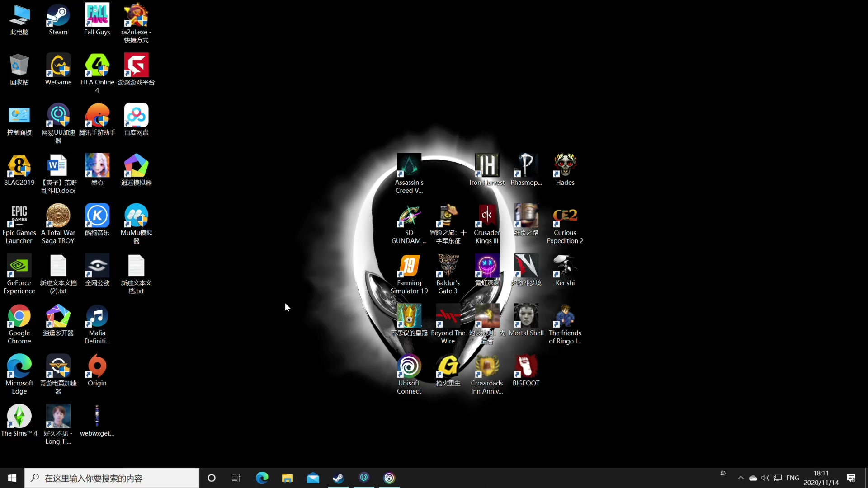Open the 腾讯手游助手 icon
The image size is (868, 488).
[x=97, y=120]
